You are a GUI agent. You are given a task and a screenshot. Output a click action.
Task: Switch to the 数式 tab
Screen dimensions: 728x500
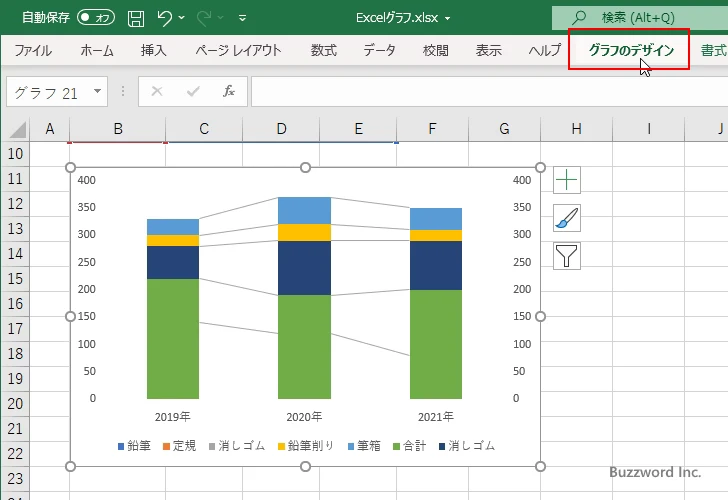pyautogui.click(x=324, y=50)
